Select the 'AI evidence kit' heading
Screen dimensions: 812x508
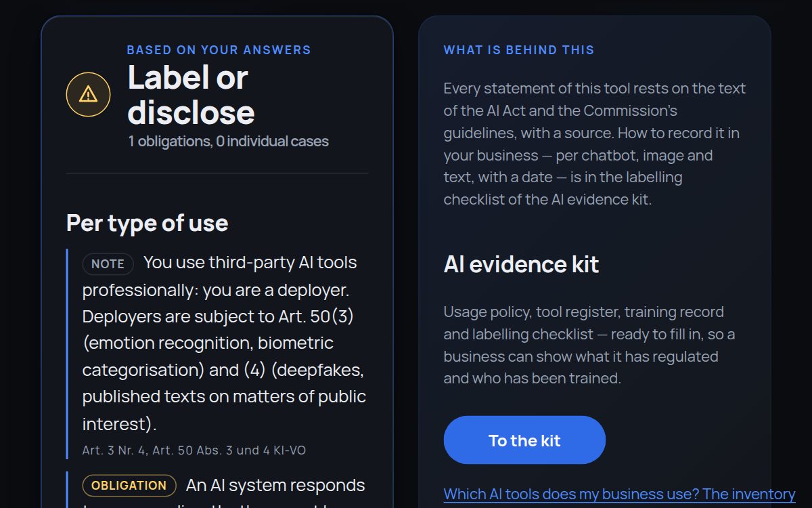(521, 264)
